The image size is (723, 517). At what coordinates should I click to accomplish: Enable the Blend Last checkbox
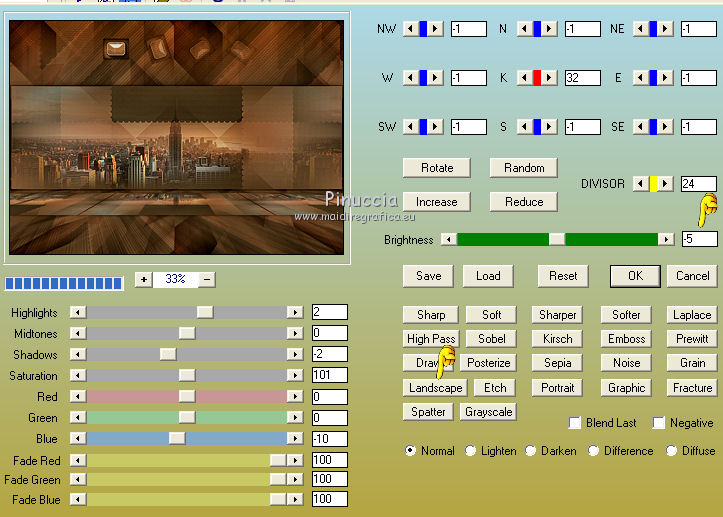(x=575, y=423)
